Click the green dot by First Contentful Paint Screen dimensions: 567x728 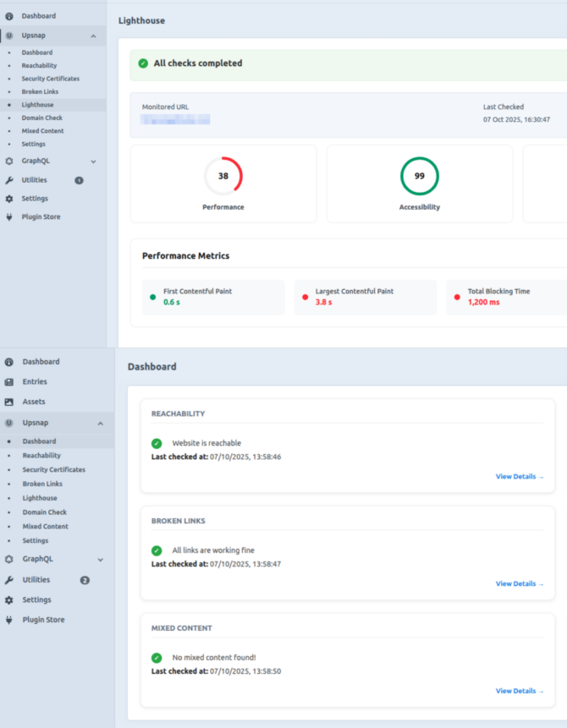153,297
